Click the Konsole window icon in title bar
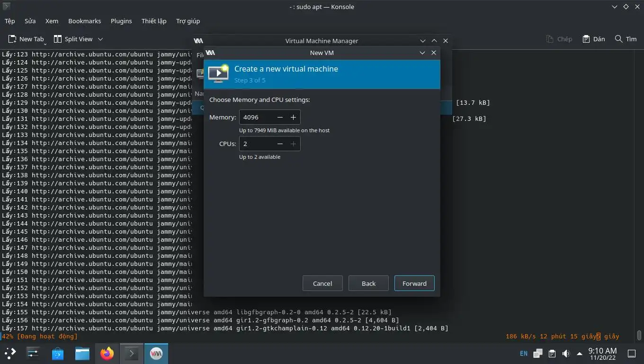The height and width of the screenshot is (364, 644). [6, 7]
